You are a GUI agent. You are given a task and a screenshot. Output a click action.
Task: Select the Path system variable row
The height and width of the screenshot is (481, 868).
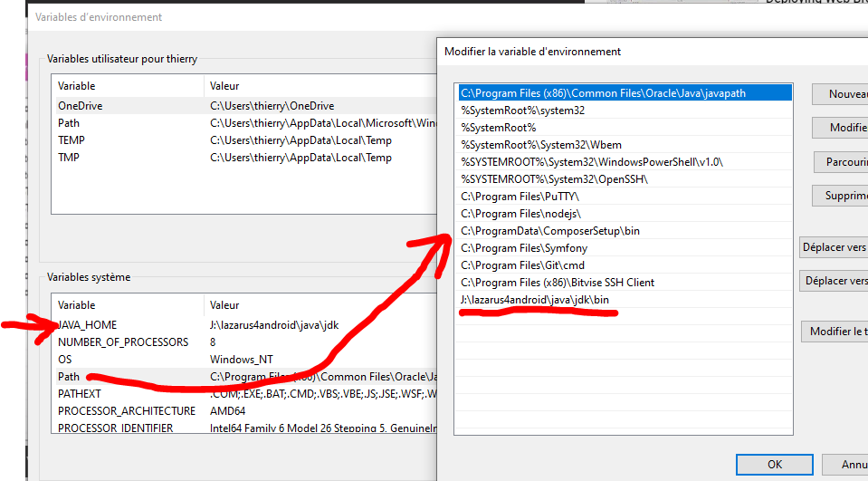[69, 377]
